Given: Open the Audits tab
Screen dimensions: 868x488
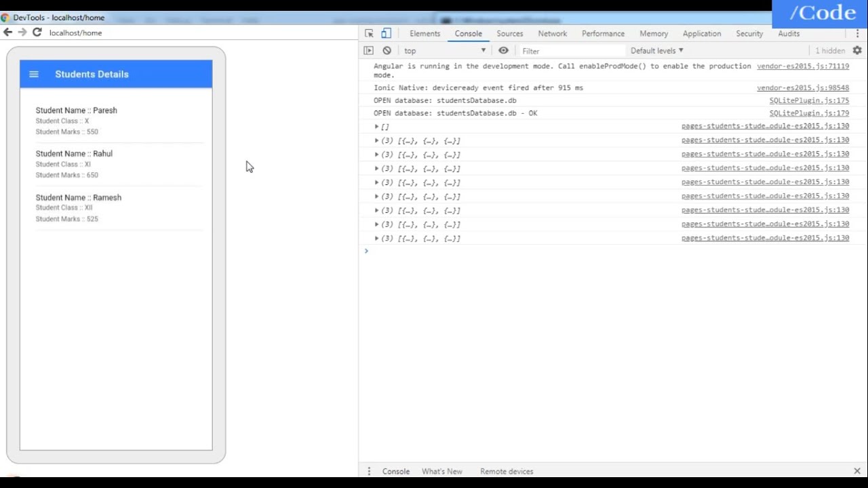Looking at the screenshot, I should click(x=789, y=33).
